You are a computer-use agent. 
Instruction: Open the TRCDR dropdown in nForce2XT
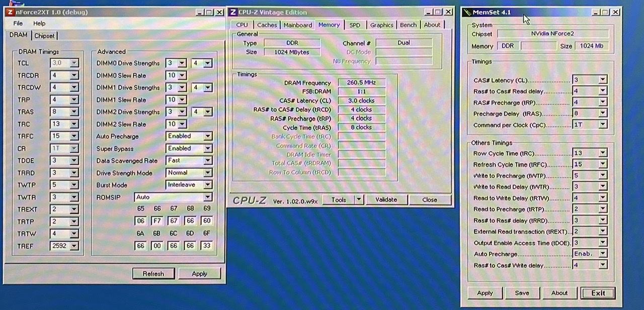(x=74, y=75)
